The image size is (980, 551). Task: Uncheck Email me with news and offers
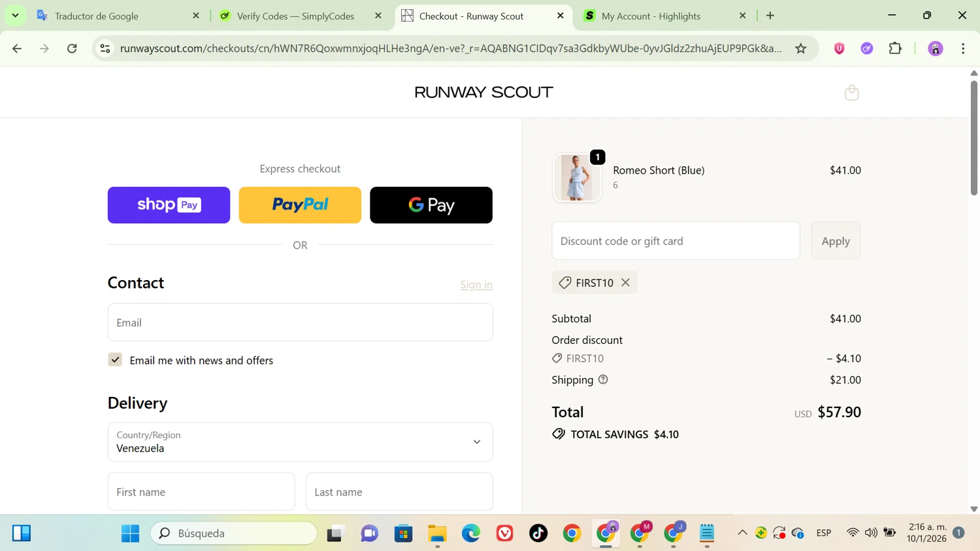pyautogui.click(x=115, y=360)
